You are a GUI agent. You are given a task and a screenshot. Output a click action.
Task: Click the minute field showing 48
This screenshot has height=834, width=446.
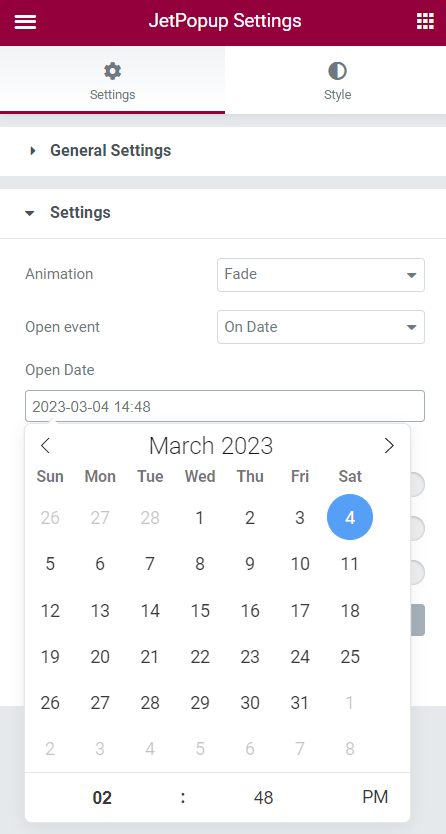click(263, 797)
